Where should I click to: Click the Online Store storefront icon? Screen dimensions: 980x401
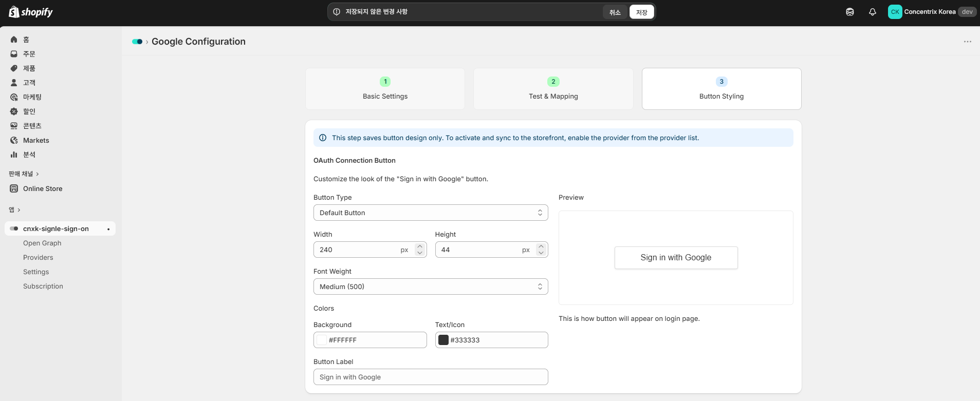14,188
